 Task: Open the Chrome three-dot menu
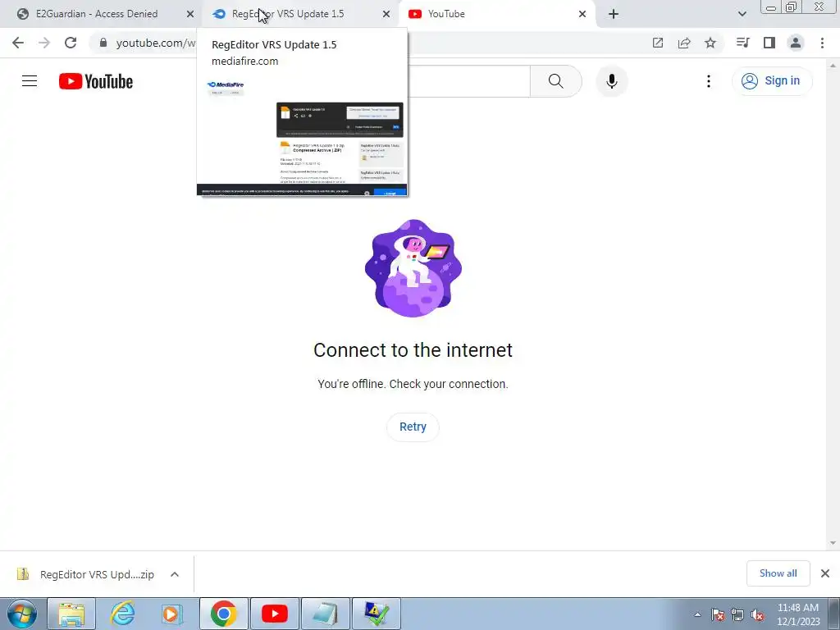[x=822, y=43]
